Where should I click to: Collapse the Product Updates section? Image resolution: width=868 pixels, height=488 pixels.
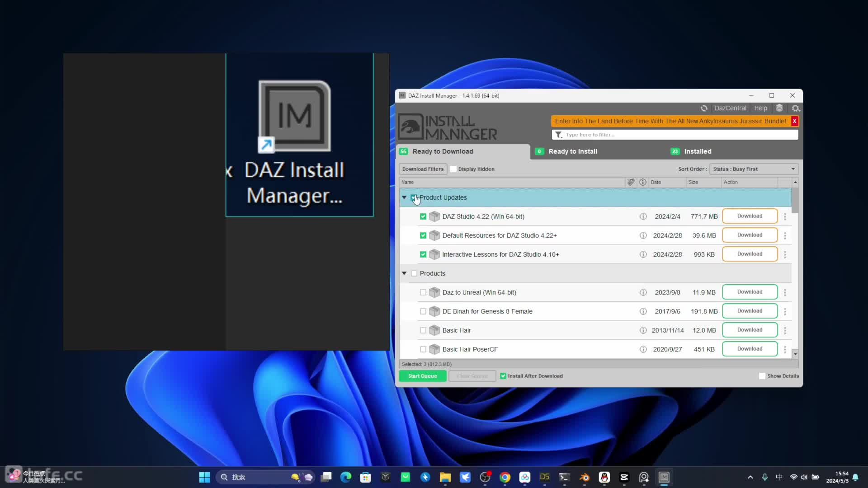coord(405,197)
